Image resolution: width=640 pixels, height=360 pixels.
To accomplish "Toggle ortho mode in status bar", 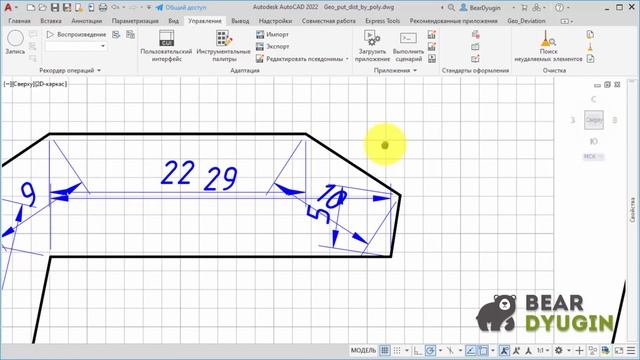I will point(417,350).
